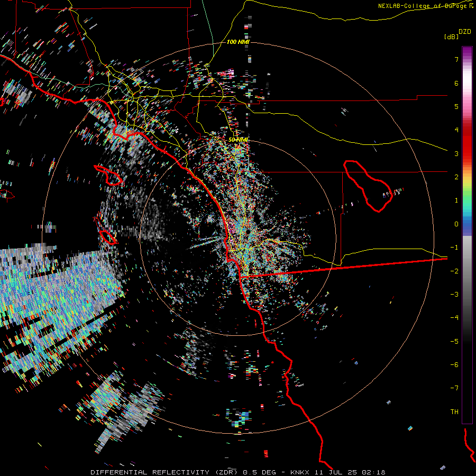Click the "-1" tick value on legend

click(x=454, y=248)
